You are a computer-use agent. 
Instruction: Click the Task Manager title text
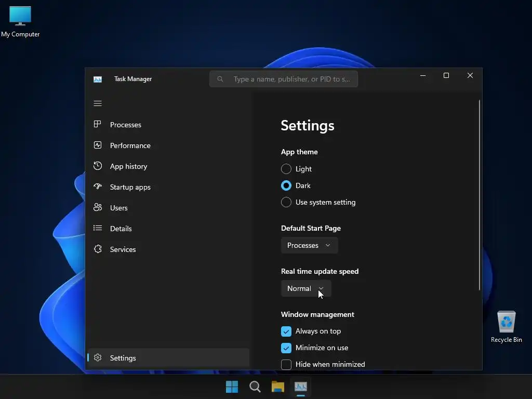click(133, 79)
